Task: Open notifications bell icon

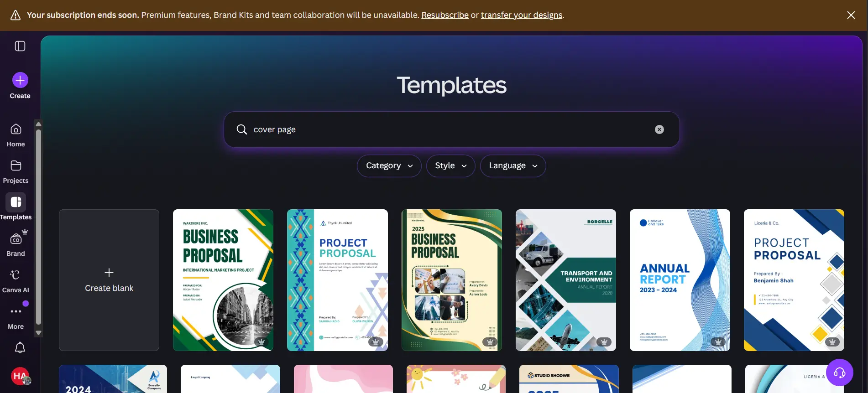Action: click(x=20, y=348)
